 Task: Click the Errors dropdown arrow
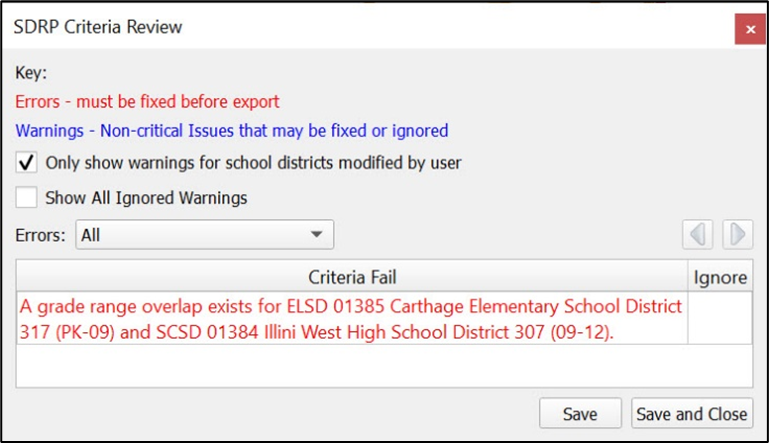pyautogui.click(x=316, y=235)
